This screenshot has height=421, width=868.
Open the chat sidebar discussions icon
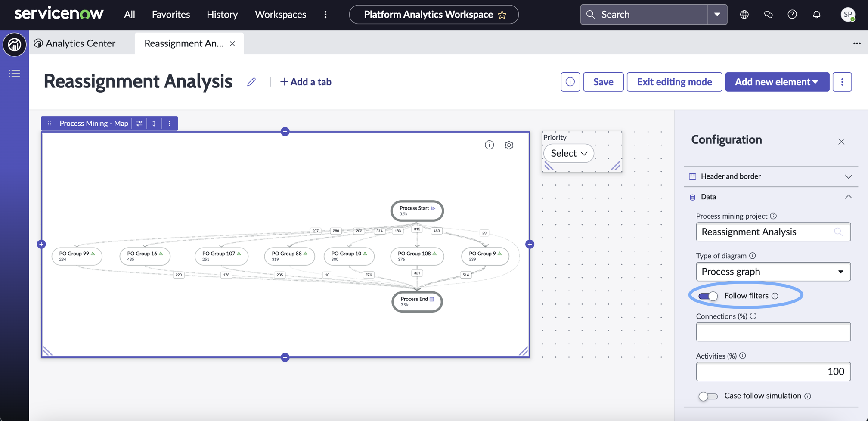[769, 15]
